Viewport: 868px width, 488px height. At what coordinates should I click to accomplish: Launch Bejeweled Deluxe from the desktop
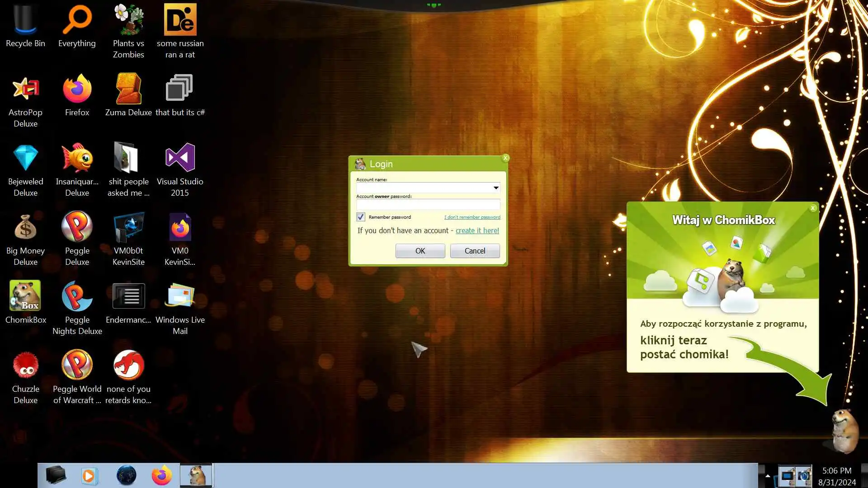tap(25, 158)
